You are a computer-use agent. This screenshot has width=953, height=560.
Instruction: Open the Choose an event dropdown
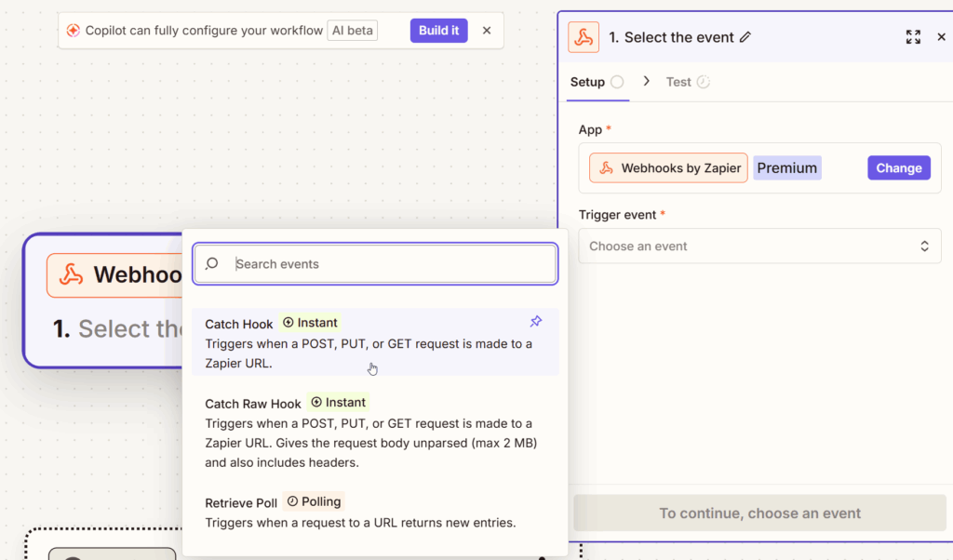tap(759, 246)
